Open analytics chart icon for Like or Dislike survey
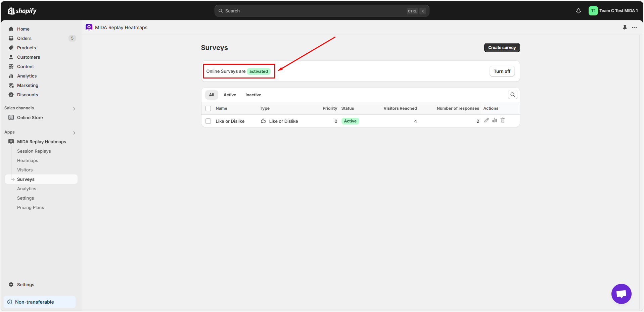The image size is (644, 312). pos(495,120)
